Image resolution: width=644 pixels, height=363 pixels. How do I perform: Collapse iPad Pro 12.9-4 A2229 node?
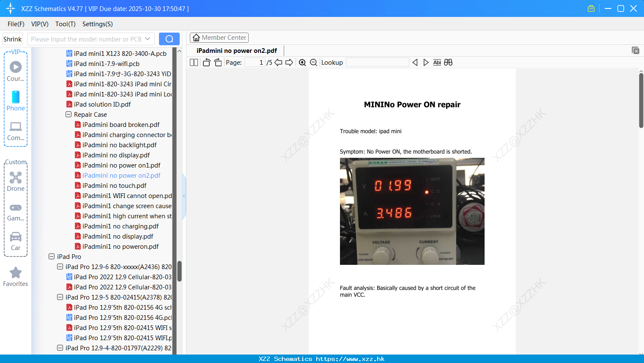60,348
